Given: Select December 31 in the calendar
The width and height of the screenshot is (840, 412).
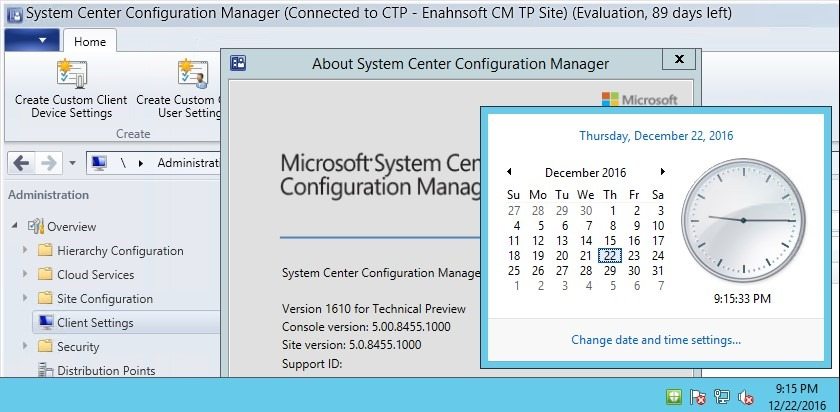Looking at the screenshot, I should (x=658, y=271).
